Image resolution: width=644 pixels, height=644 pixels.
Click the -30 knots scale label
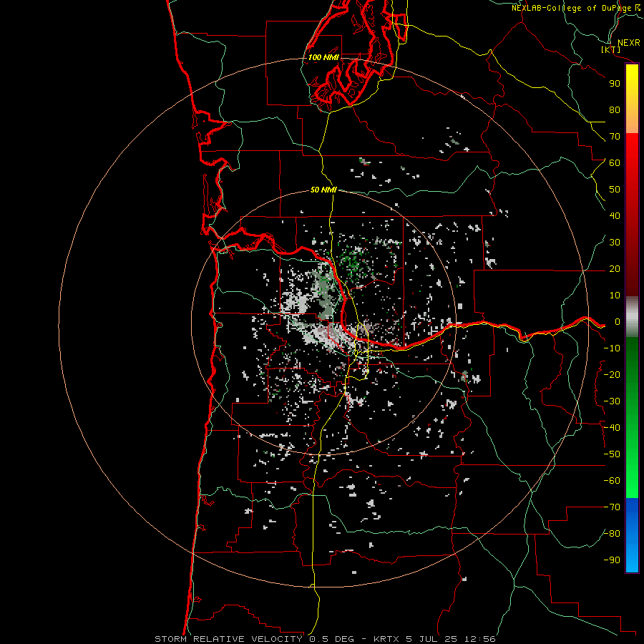coord(612,401)
